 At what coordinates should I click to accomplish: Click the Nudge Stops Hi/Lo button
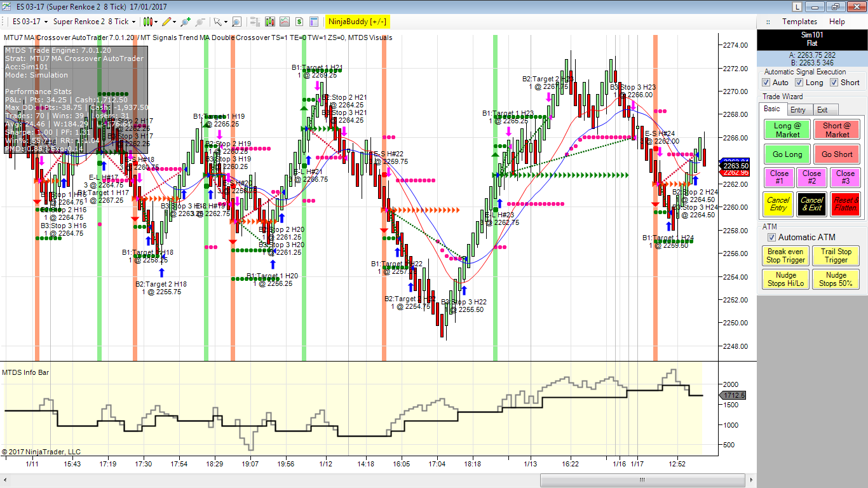tap(785, 279)
